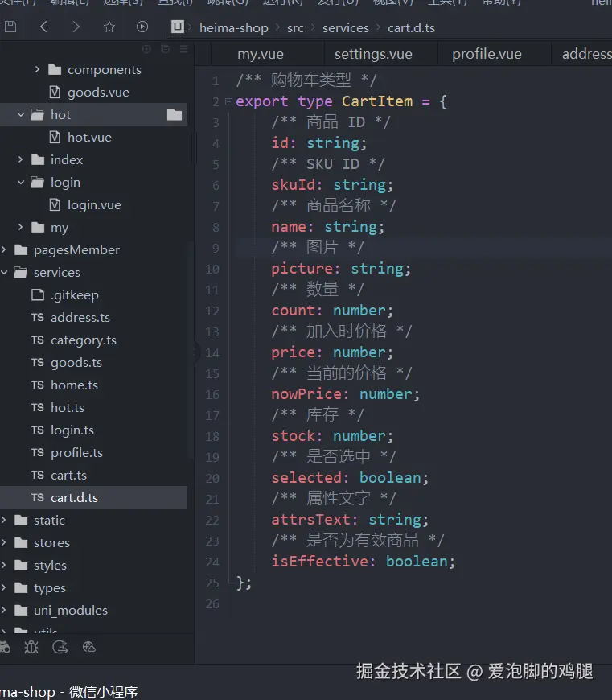The width and height of the screenshot is (612, 700).
Task: Click the empty editor line 26
Action: [424, 604]
